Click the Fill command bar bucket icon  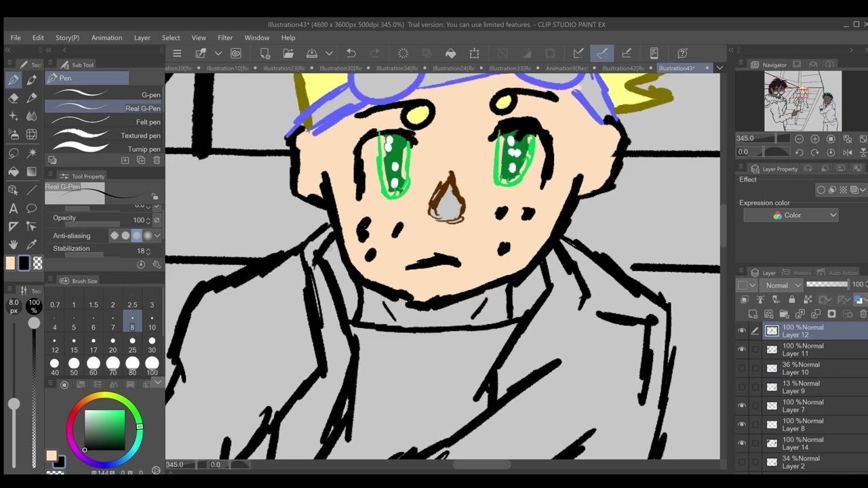click(x=450, y=53)
